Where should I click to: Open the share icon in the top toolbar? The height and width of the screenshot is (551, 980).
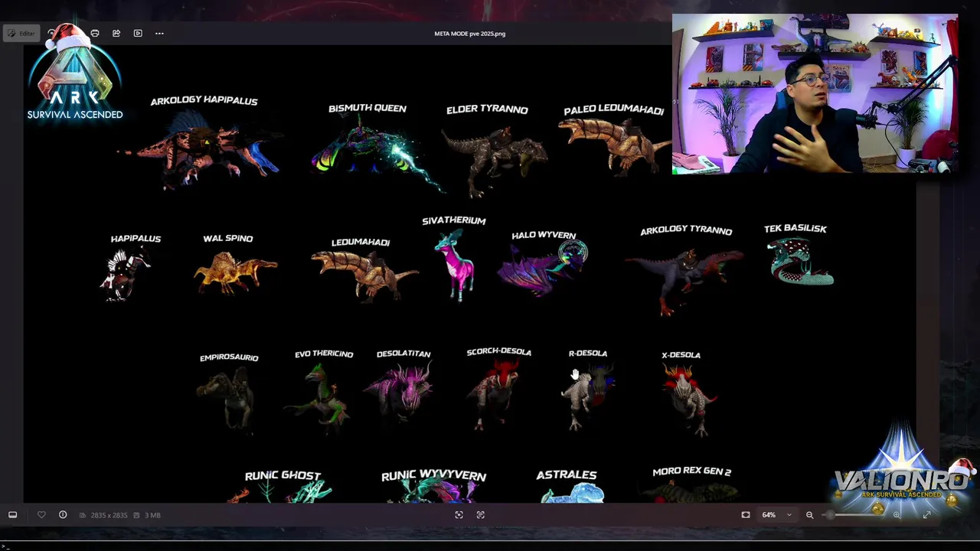(116, 34)
